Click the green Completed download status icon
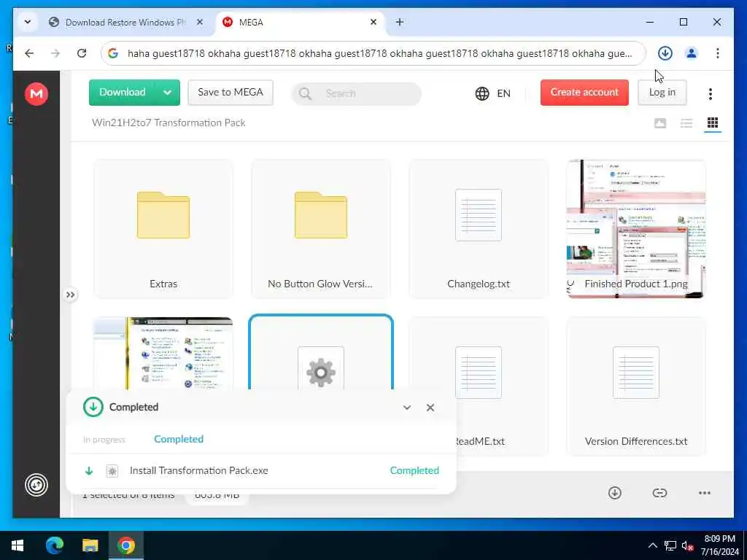The height and width of the screenshot is (560, 747). click(93, 407)
